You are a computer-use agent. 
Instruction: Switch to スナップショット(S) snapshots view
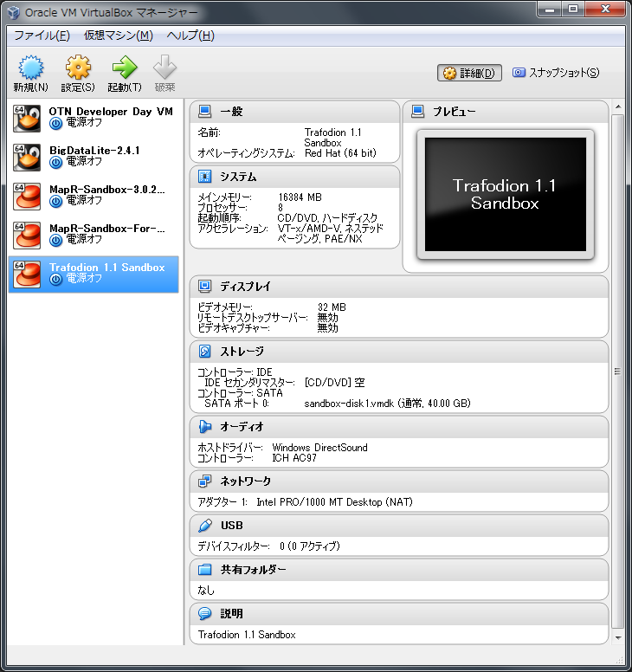pyautogui.click(x=556, y=73)
